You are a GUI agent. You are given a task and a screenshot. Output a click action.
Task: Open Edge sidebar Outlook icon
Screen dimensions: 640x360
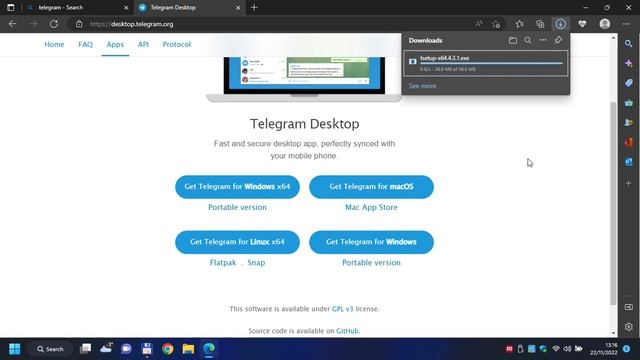629,162
